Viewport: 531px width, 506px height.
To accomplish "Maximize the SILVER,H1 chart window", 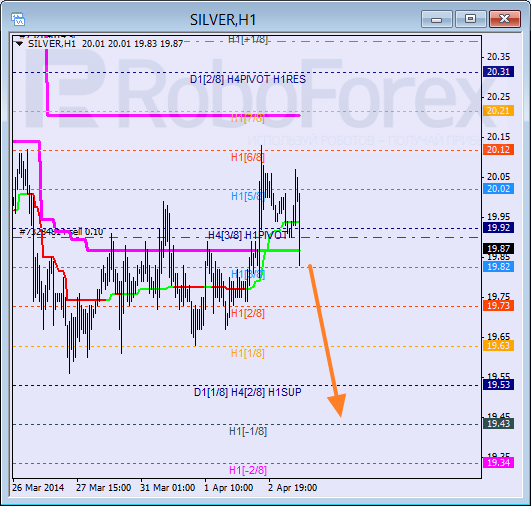I will [471, 19].
